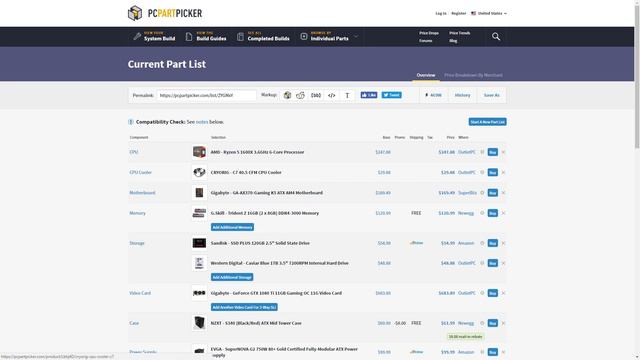Viewport: 640px width, 360px height.
Task: Click Add Additional Storage button
Action: coord(232,277)
